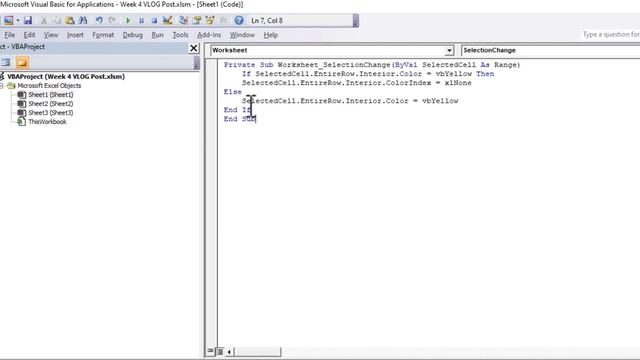Click the Procedure View button at bottom
Image resolution: width=640 pixels, height=360 pixels.
pos(210,351)
